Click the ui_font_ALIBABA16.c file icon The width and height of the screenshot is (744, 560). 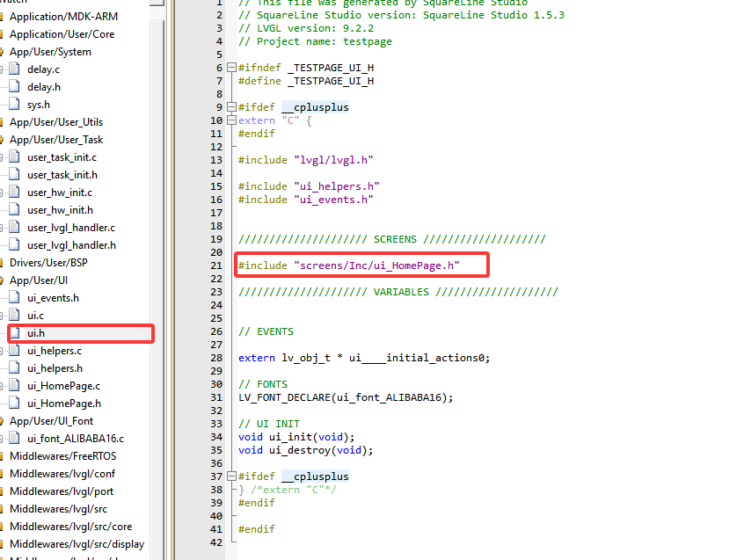point(14,439)
